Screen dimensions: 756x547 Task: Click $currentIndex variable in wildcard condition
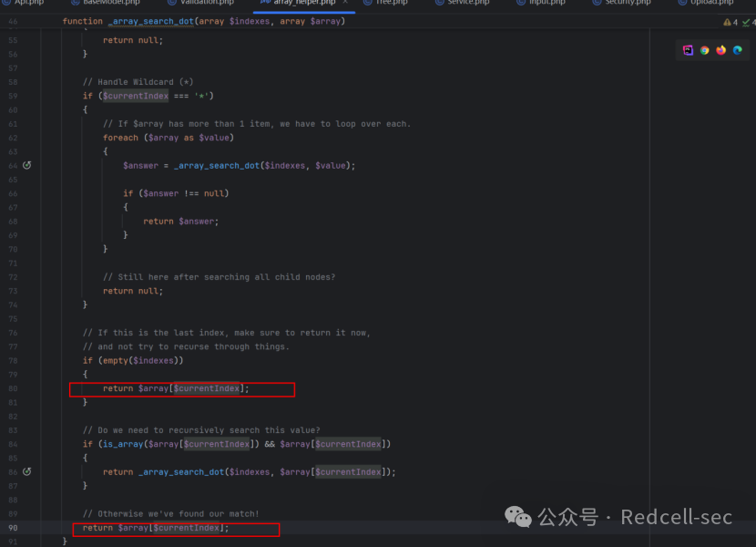tap(136, 96)
